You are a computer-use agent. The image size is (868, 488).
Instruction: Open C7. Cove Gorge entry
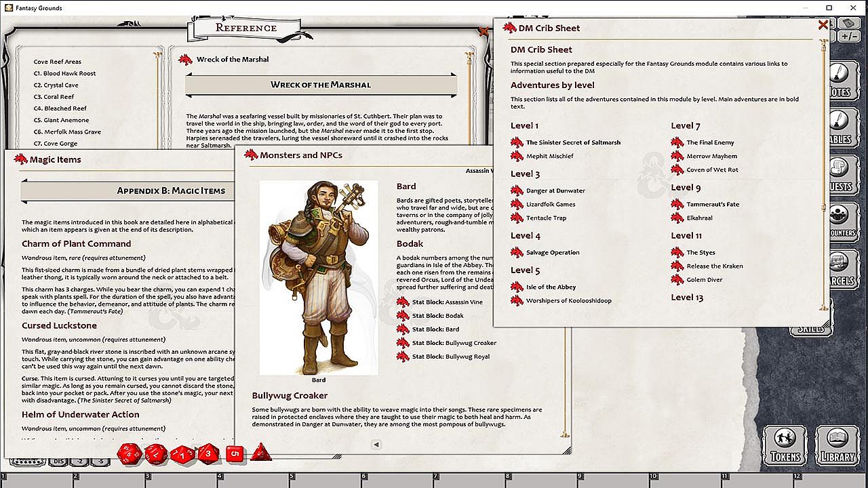[x=56, y=144]
